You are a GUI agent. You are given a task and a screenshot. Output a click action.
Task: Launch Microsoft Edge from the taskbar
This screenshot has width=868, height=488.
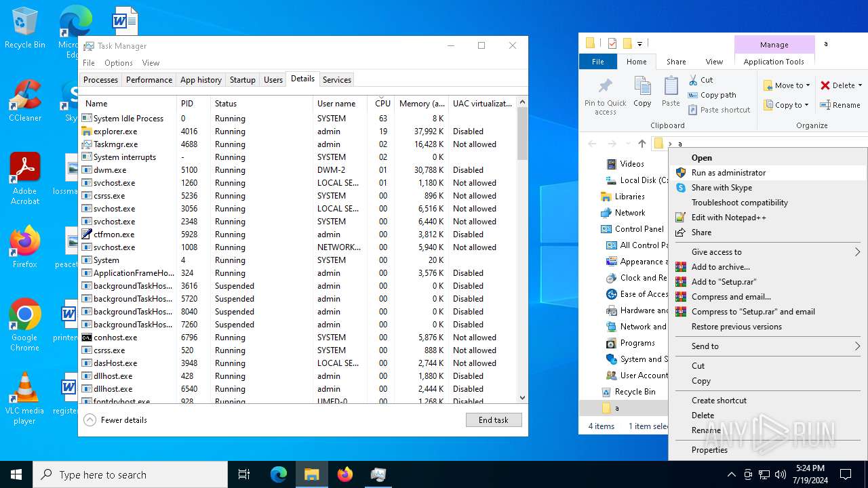coord(279,474)
